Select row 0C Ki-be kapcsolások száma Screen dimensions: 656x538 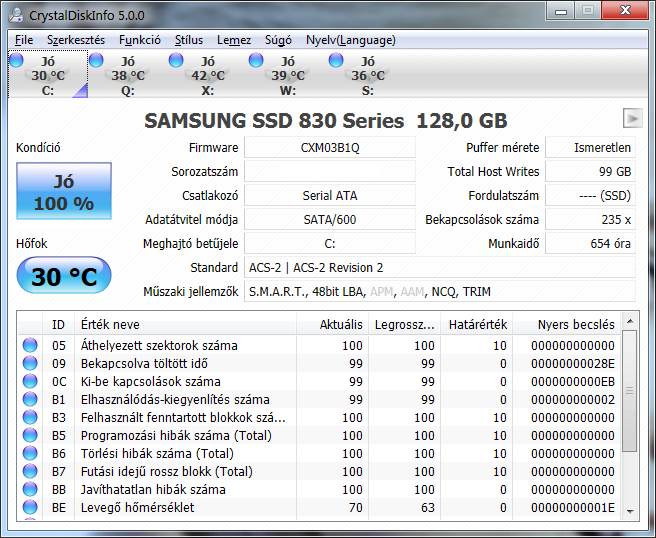pos(319,382)
